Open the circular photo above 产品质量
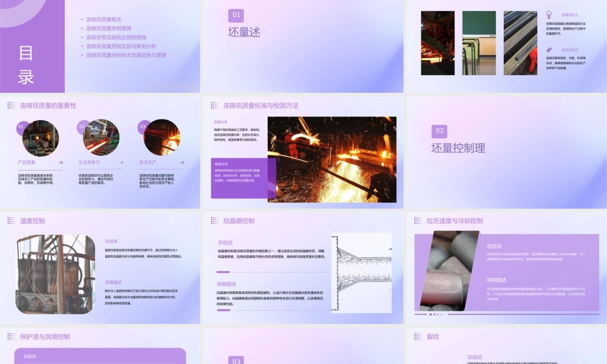 click(x=40, y=138)
